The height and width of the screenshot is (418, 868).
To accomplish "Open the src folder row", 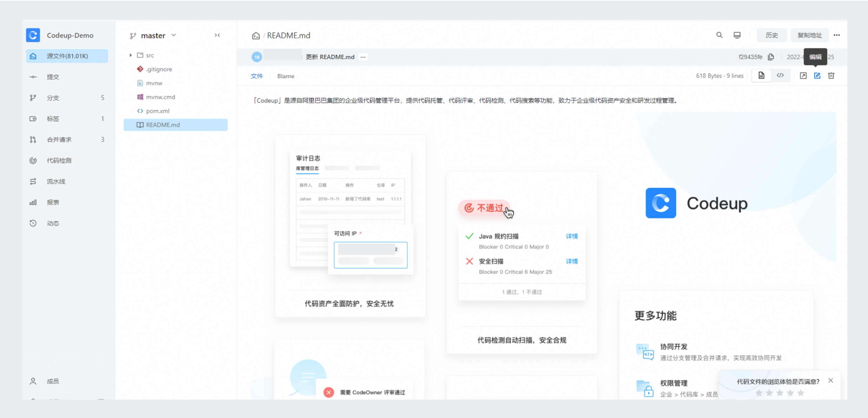I will pos(175,55).
